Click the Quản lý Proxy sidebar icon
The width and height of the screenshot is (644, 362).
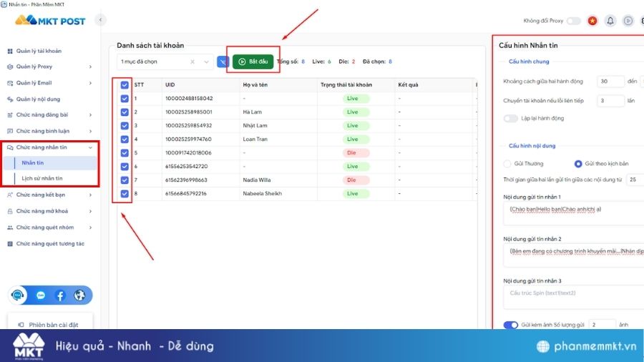click(10, 67)
